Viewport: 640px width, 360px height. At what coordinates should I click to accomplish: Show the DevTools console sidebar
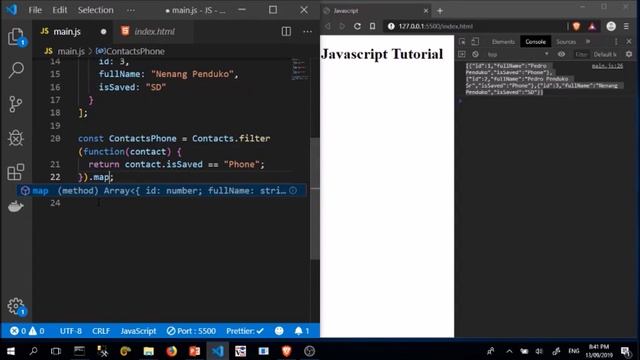click(462, 54)
